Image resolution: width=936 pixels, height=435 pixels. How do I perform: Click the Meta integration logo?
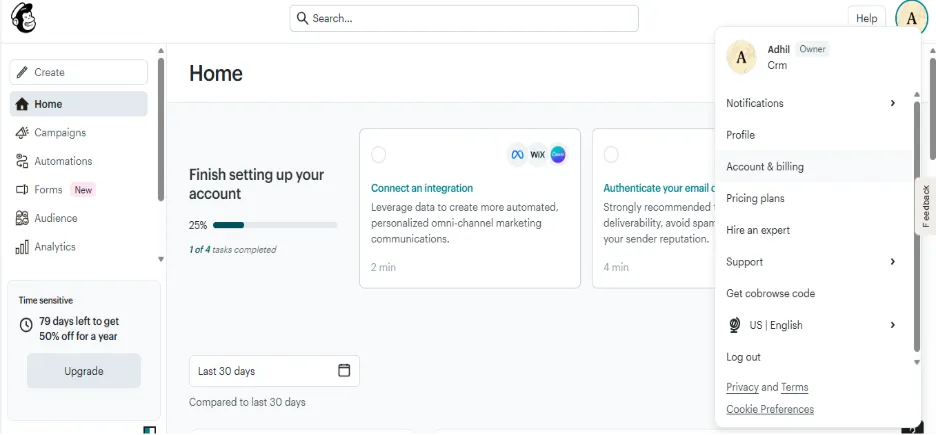517,155
